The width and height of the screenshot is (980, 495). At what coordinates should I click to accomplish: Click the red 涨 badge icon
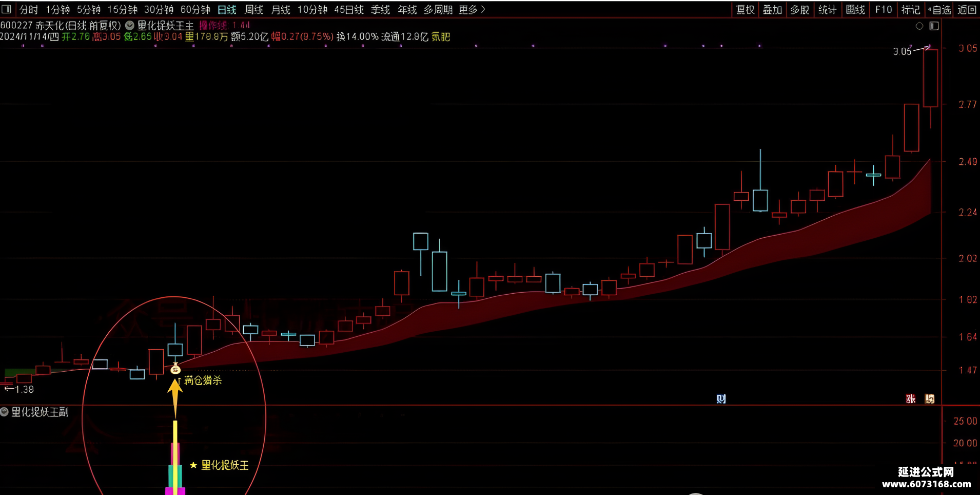click(x=911, y=398)
